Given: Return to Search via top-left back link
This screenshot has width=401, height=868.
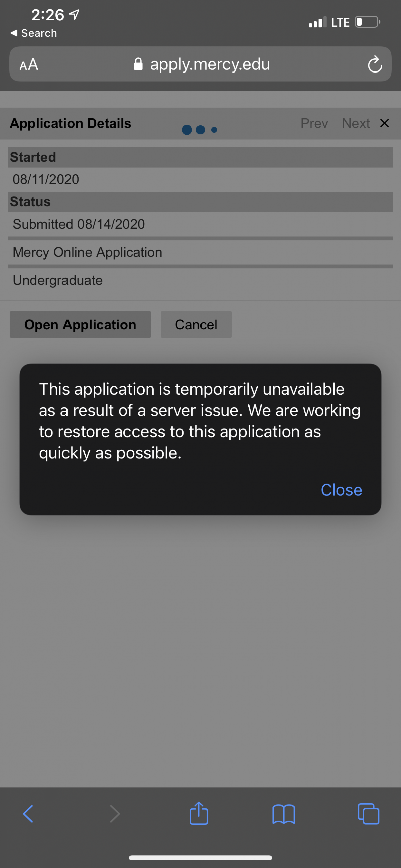Looking at the screenshot, I should (34, 33).
